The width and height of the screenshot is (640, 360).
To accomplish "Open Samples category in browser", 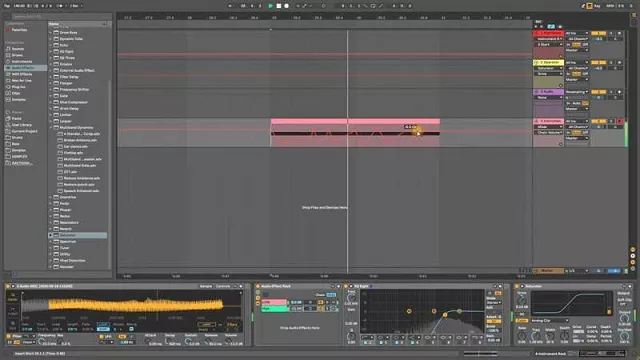I will [19, 100].
